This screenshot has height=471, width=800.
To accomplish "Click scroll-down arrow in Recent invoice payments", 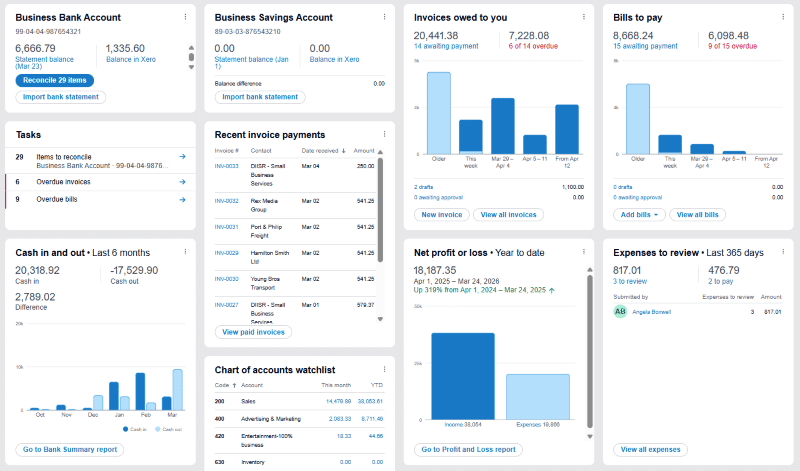I will 380,319.
